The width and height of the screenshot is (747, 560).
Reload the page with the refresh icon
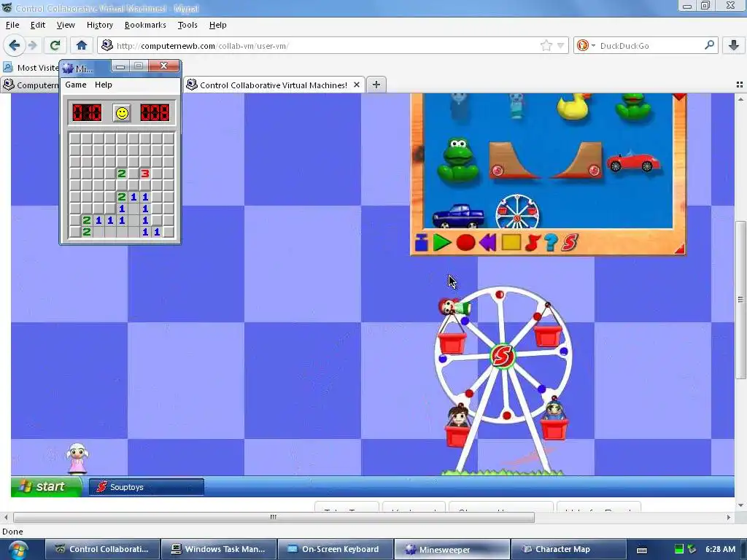pyautogui.click(x=55, y=45)
